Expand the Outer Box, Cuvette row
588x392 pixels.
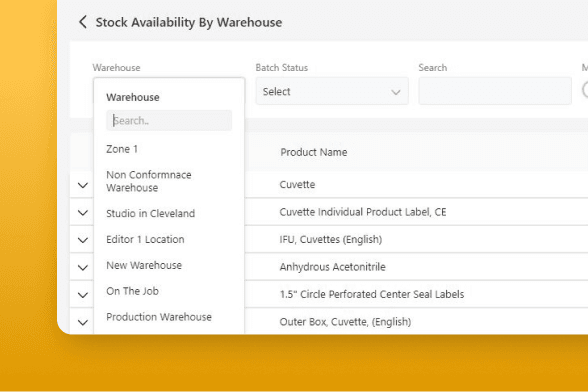[83, 322]
